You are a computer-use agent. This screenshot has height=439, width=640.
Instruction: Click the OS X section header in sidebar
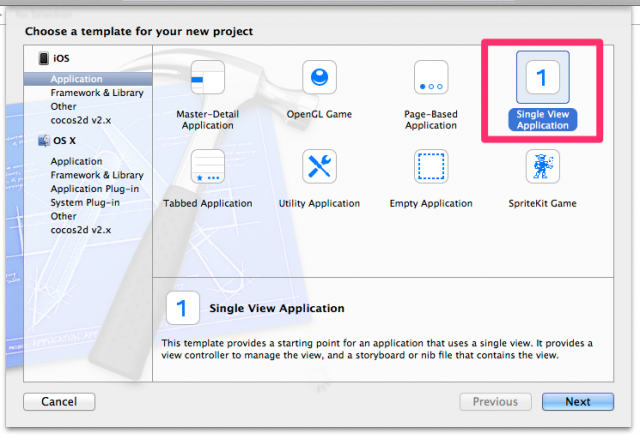pos(64,141)
